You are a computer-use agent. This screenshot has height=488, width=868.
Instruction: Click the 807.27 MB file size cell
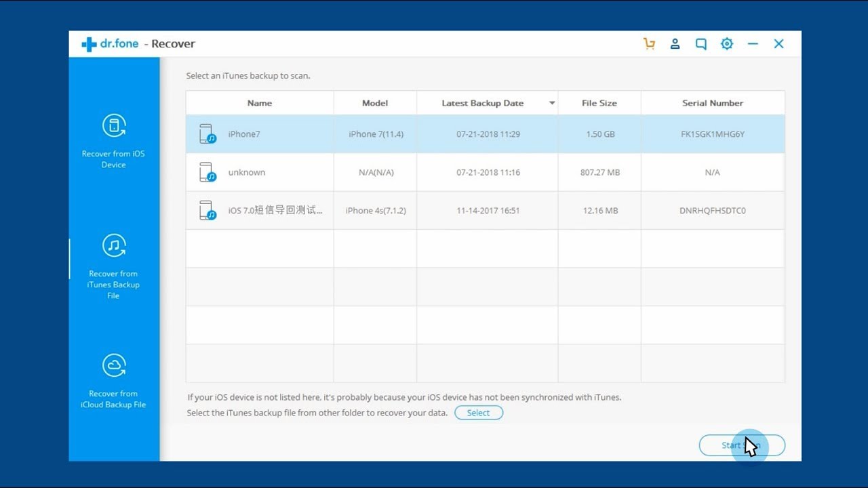pos(600,172)
